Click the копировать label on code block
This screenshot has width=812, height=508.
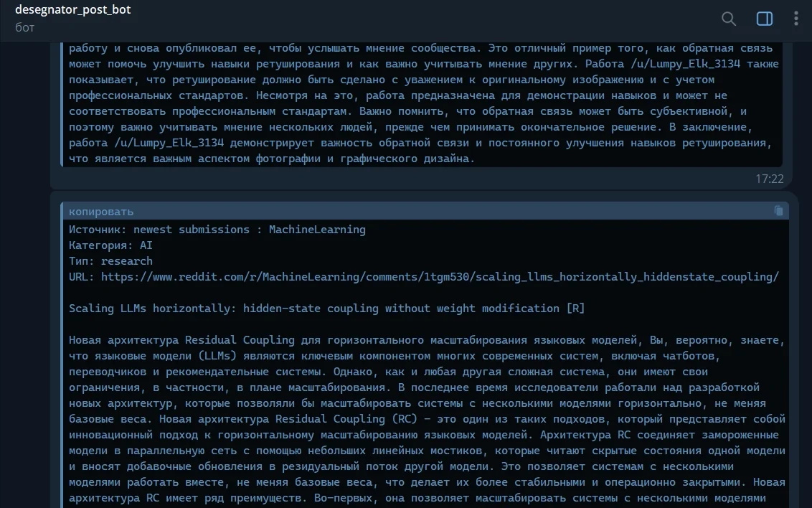(101, 211)
